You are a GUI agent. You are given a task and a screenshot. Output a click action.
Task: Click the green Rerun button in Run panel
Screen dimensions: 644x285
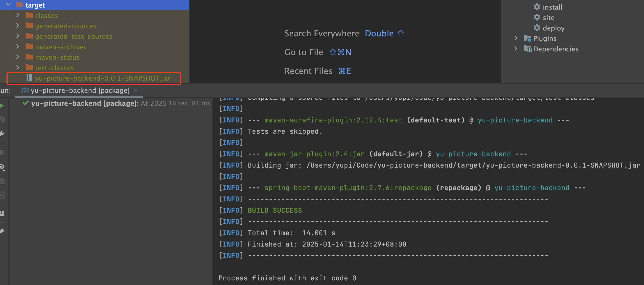point(2,106)
